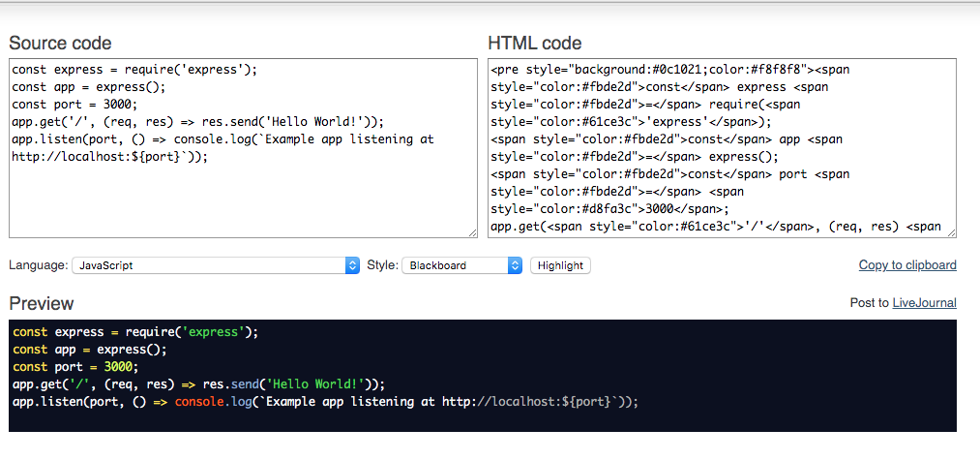Click the highlighted code Preview block

[x=483, y=376]
